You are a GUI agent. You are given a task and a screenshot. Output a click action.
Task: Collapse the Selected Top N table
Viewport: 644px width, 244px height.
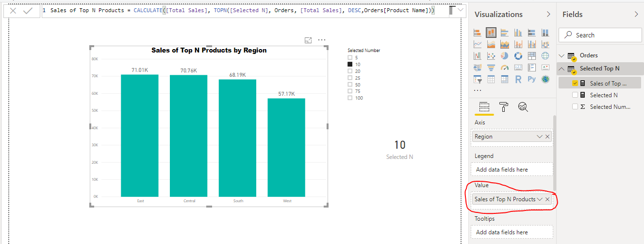click(562, 69)
